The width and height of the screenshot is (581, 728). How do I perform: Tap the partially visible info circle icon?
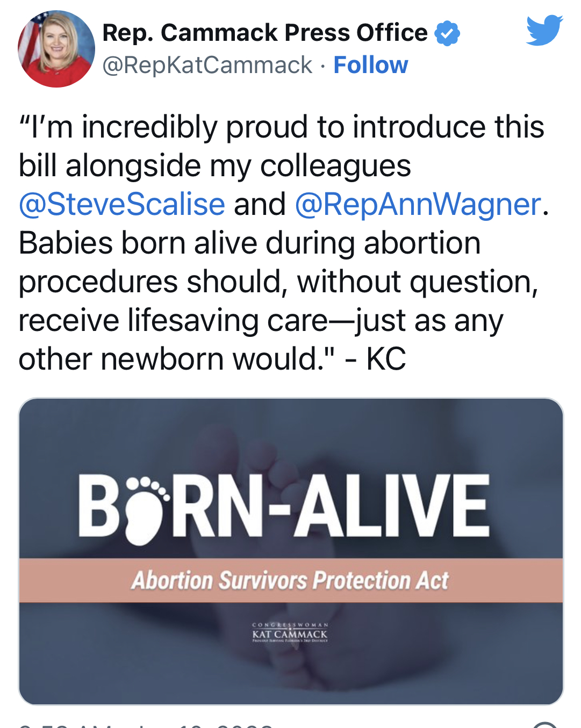coord(545,724)
